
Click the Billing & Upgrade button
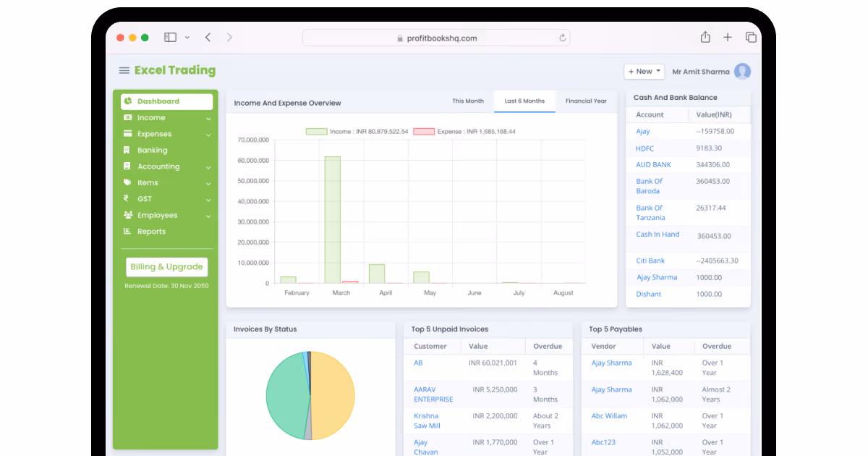(166, 266)
